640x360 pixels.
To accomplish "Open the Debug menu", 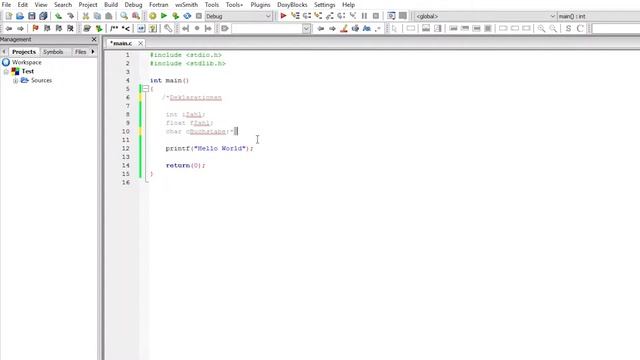I will point(133,4).
